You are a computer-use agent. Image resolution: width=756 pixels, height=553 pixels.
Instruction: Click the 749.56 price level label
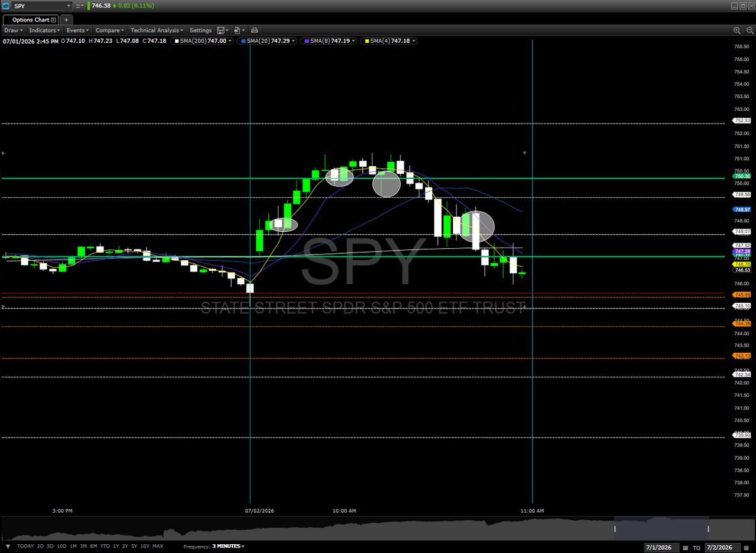[742, 195]
